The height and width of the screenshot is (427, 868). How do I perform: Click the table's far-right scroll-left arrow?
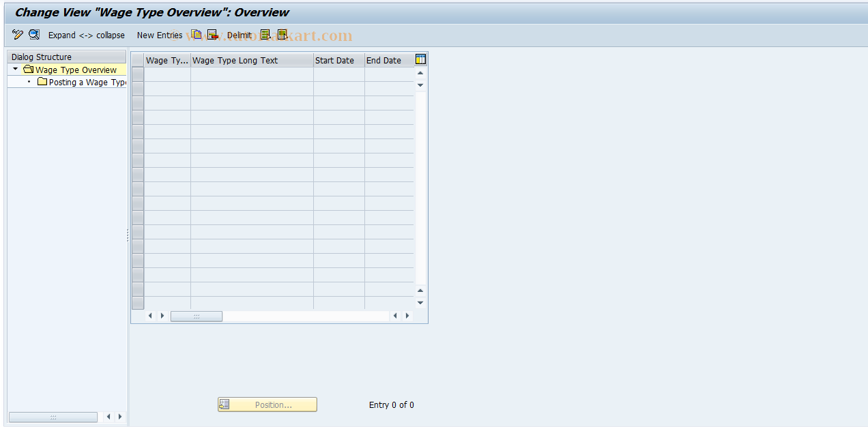(395, 316)
